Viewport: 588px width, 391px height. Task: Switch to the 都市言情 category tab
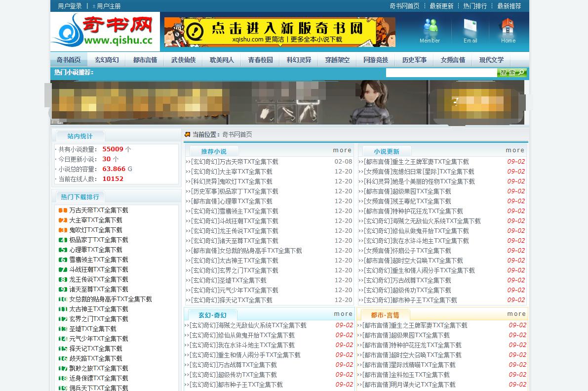(145, 59)
